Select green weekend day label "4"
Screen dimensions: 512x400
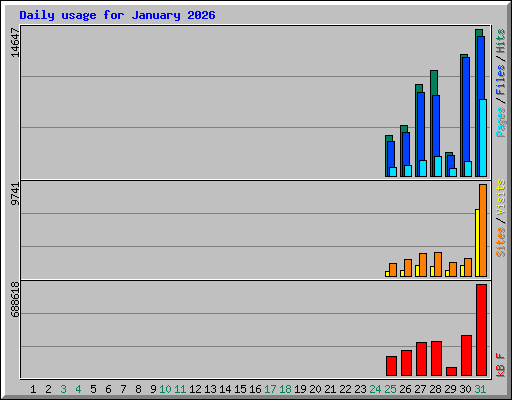coord(78,389)
